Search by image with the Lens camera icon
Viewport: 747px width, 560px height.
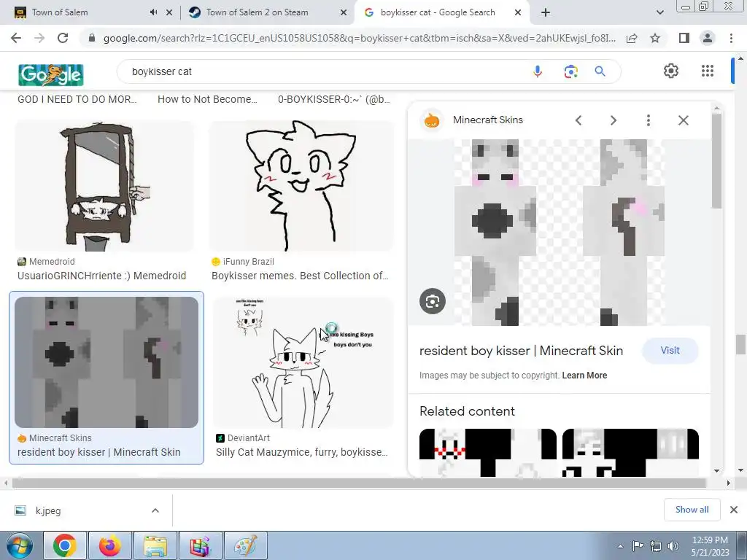click(x=570, y=71)
